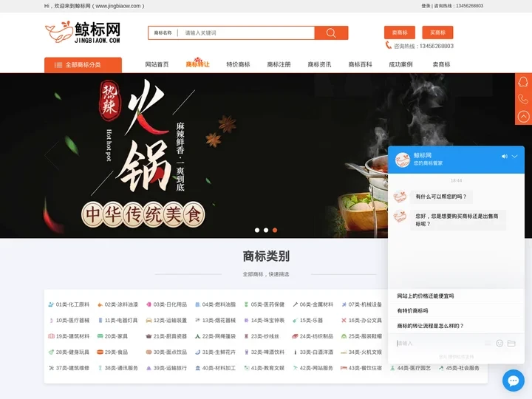Collapse the chat window with chevron

(x=515, y=157)
